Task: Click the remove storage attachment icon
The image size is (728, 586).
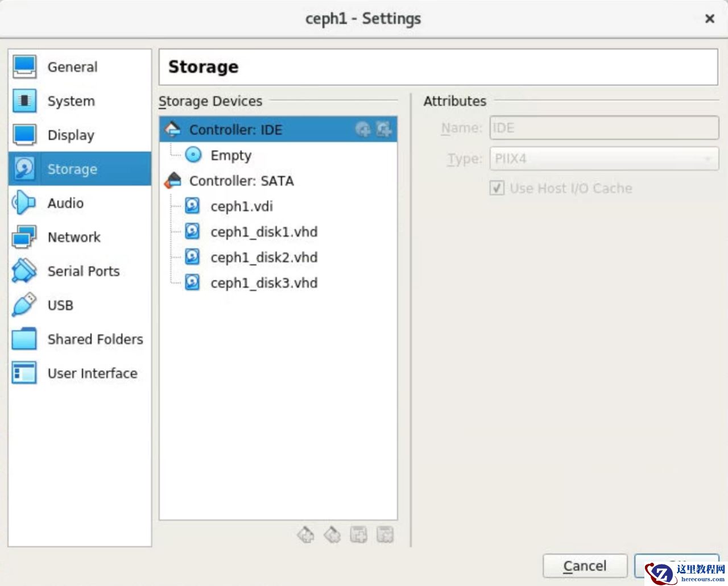Action: click(x=385, y=534)
